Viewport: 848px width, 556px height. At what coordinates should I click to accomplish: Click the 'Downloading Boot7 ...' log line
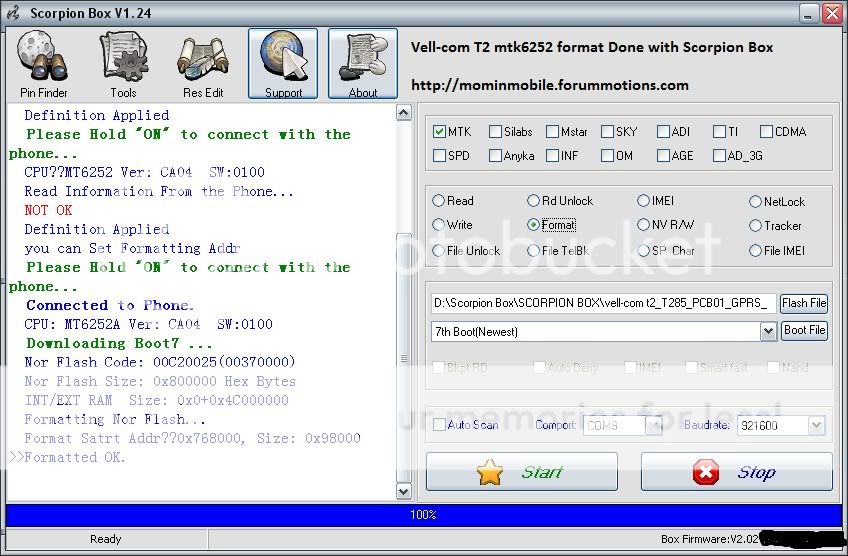coord(120,343)
